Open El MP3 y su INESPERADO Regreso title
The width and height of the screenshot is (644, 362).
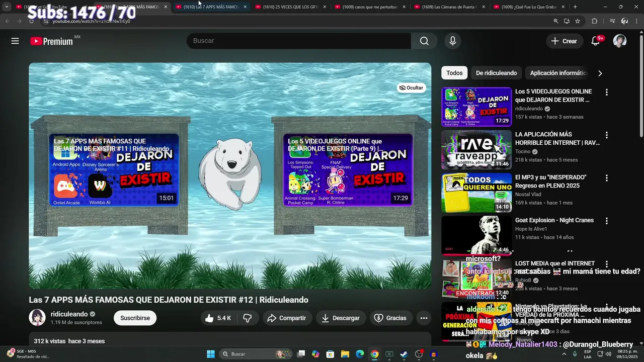point(551,182)
